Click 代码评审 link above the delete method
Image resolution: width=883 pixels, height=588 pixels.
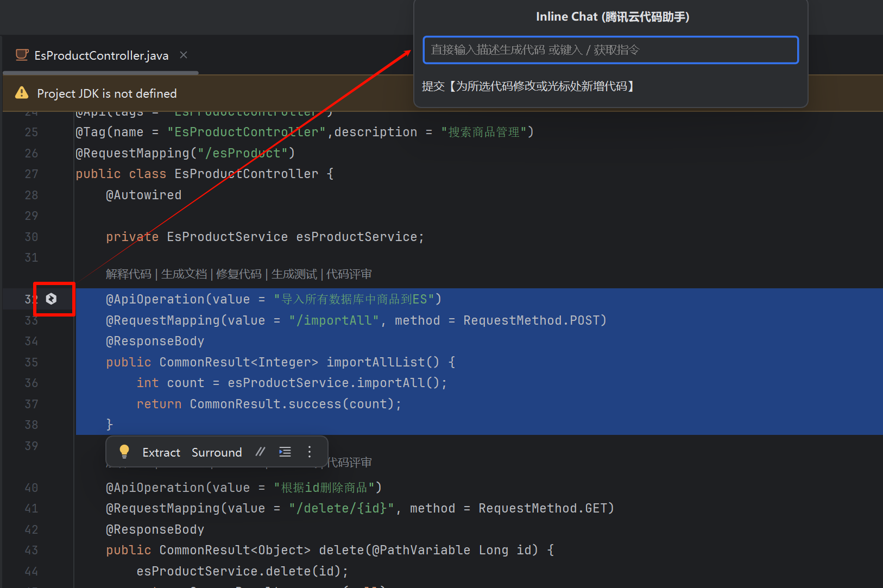point(349,463)
